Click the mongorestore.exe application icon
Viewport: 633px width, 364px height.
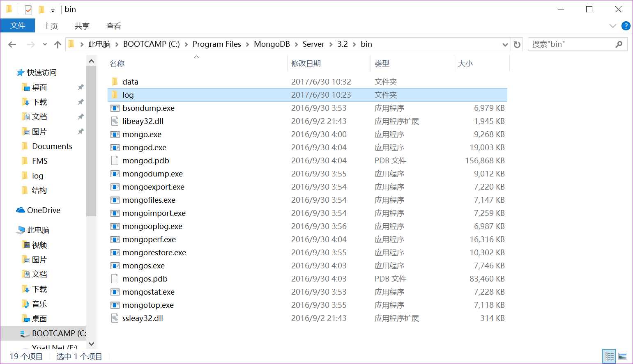[x=115, y=252]
